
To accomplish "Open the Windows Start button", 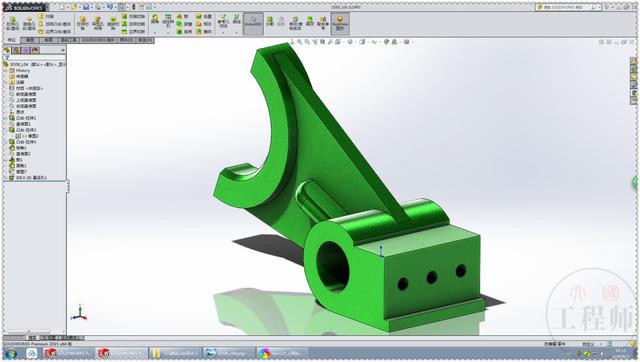I will coord(11,353).
